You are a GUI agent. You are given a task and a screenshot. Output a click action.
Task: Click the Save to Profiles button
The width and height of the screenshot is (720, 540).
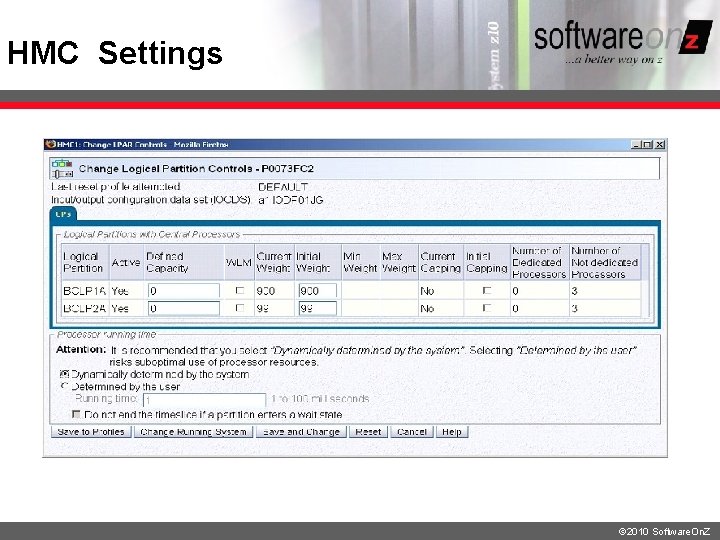click(x=91, y=432)
